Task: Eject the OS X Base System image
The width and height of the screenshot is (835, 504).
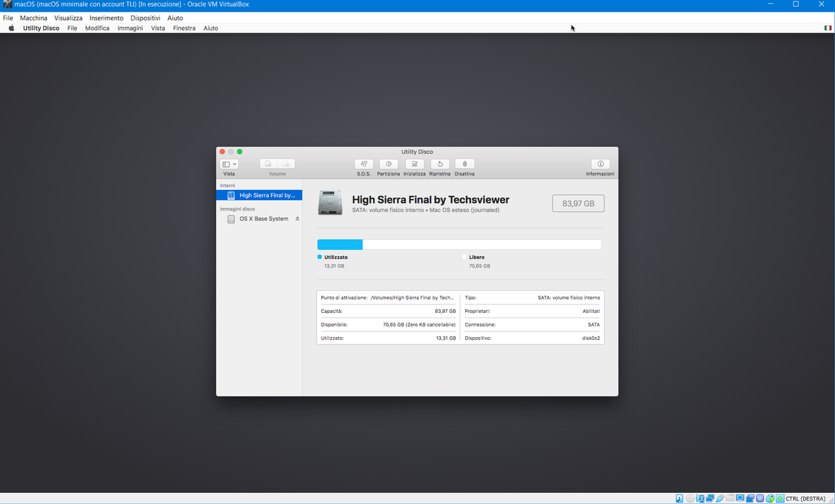Action: click(x=297, y=218)
